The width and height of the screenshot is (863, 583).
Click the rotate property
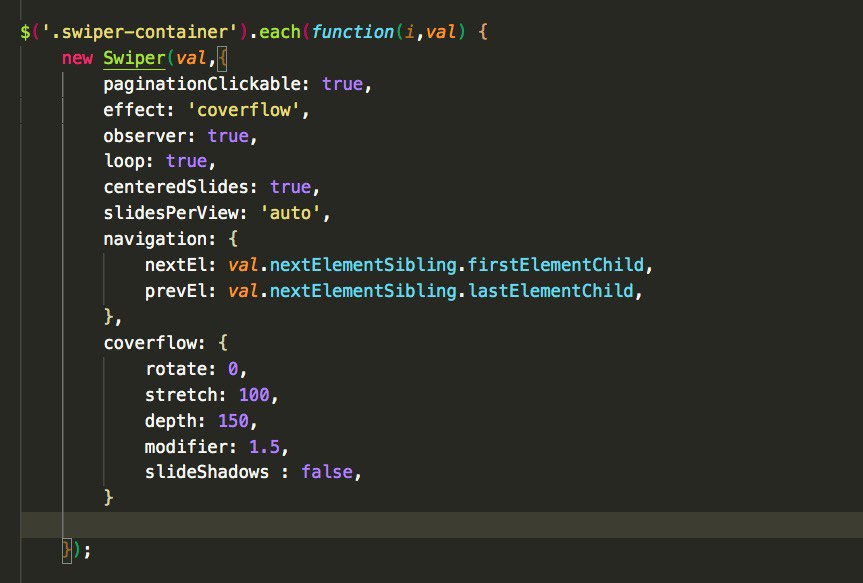click(x=176, y=369)
